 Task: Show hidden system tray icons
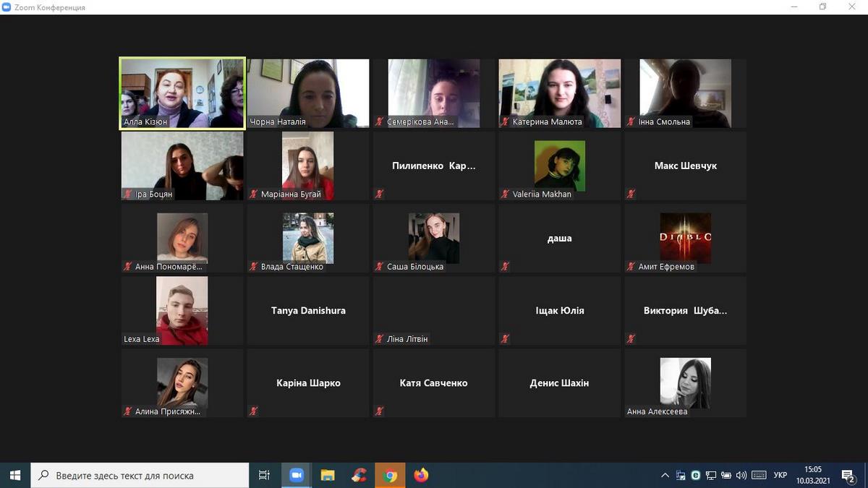coord(665,475)
